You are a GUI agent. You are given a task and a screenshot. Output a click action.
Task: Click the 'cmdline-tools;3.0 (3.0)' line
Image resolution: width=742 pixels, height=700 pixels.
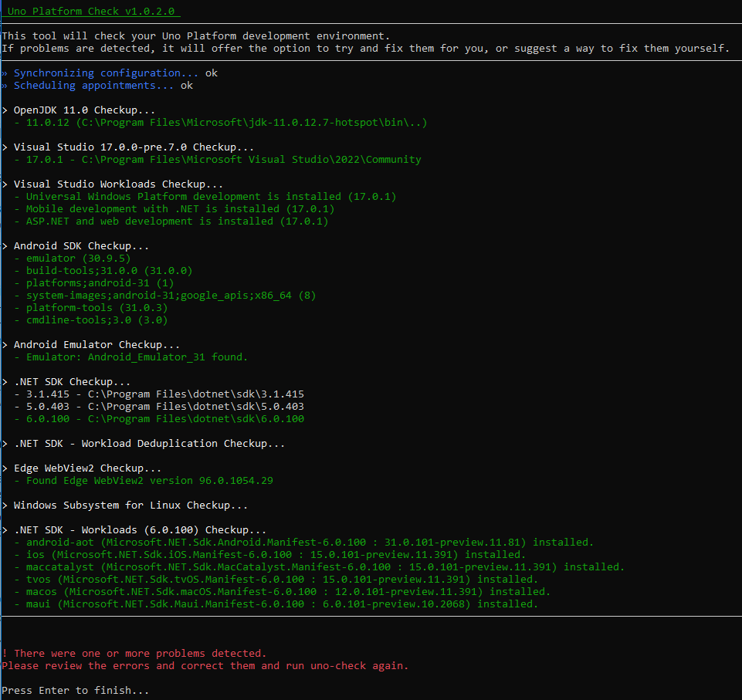pyautogui.click(x=91, y=320)
